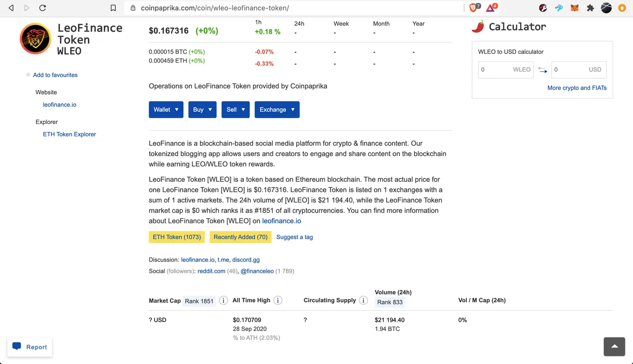
Task: Click the Rank 1851 badge
Action: pyautogui.click(x=199, y=301)
